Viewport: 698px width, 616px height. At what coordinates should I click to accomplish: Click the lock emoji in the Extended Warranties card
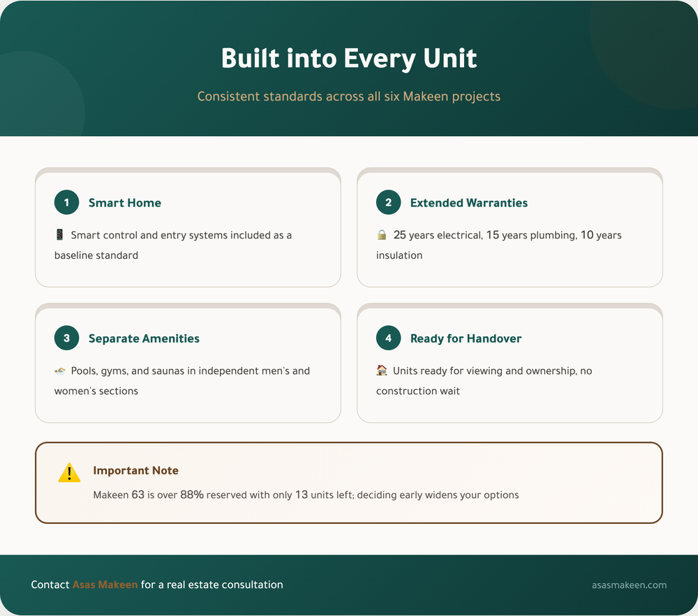point(382,234)
